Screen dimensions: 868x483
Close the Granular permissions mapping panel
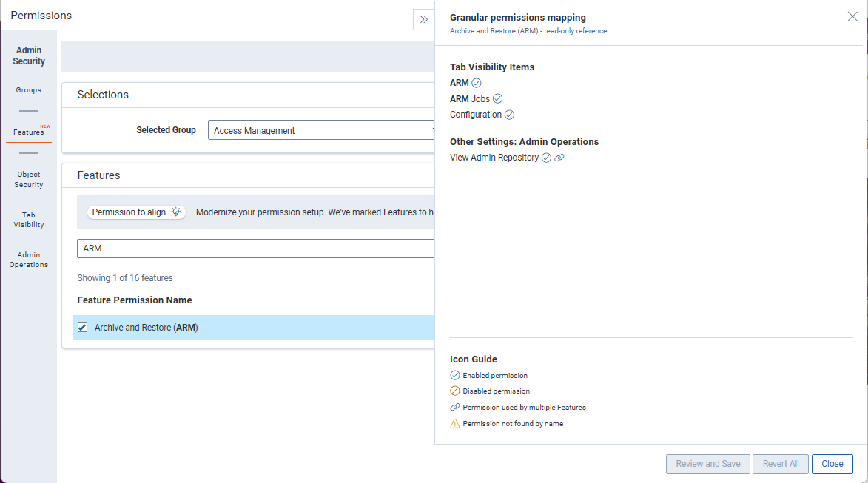click(x=852, y=16)
